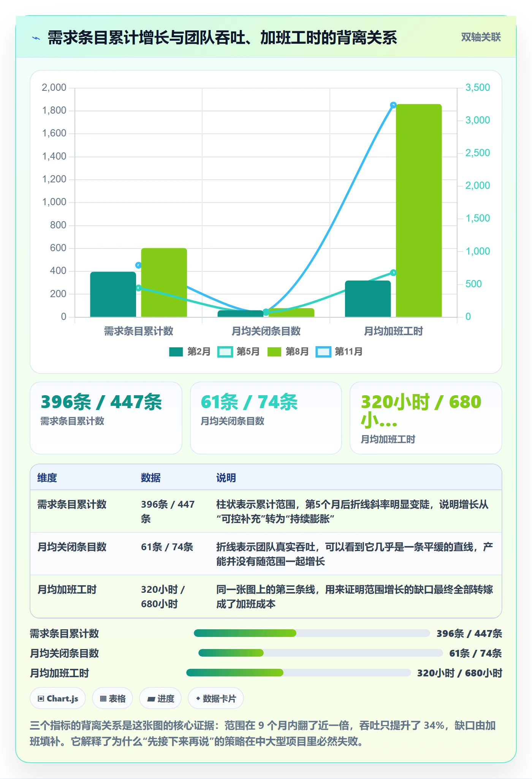Screen dimensions: 532x779
Task: Click the card title 需求条目累计增长与团队吞吐
Action: [222, 38]
